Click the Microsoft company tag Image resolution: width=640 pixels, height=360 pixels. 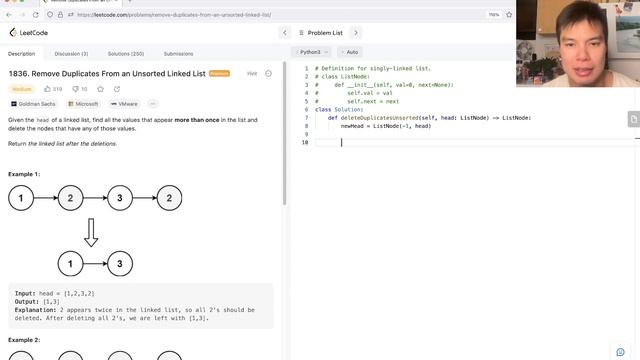pyautogui.click(x=83, y=104)
